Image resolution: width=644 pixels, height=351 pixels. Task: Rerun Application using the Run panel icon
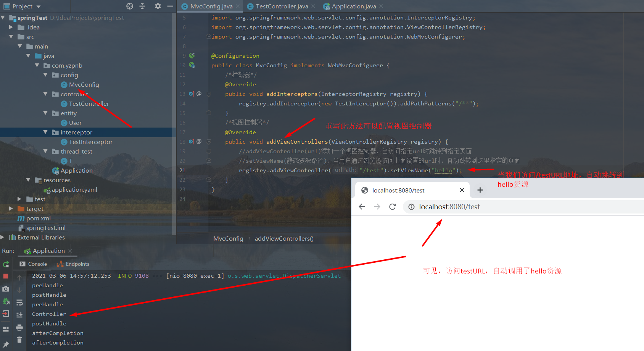click(x=6, y=264)
